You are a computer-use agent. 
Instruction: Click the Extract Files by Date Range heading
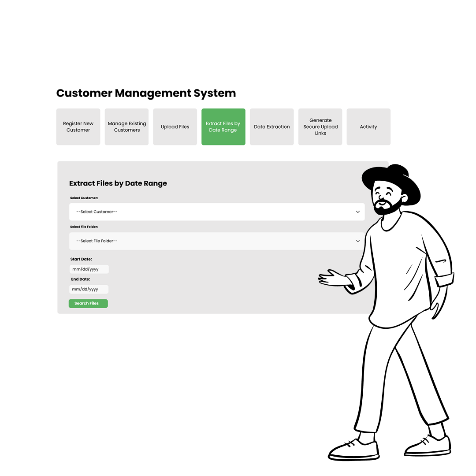pos(118,183)
